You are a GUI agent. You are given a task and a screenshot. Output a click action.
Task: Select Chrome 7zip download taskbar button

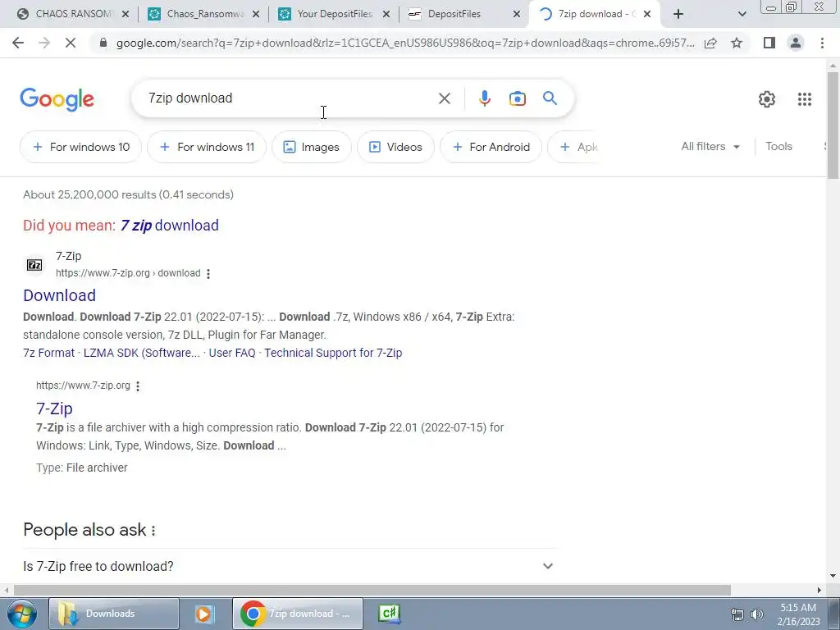coord(297,614)
